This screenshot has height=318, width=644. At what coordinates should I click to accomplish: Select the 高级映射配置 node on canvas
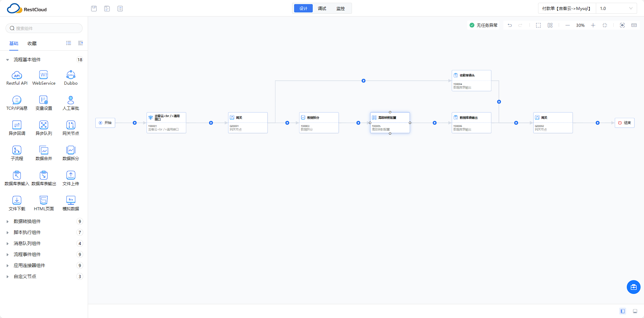(390, 123)
